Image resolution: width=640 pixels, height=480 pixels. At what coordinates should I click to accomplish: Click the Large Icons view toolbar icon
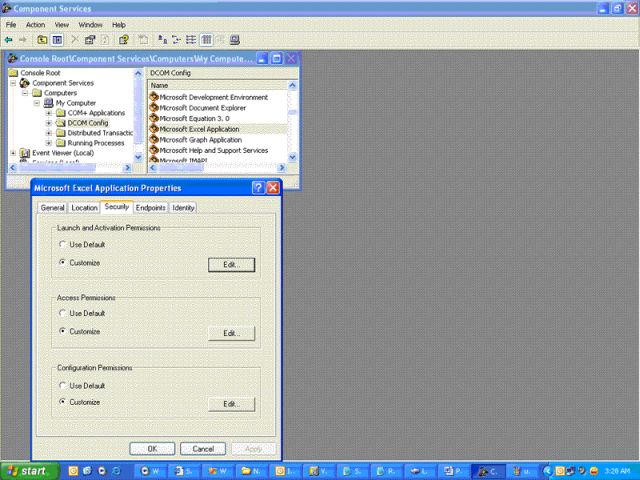(162, 40)
